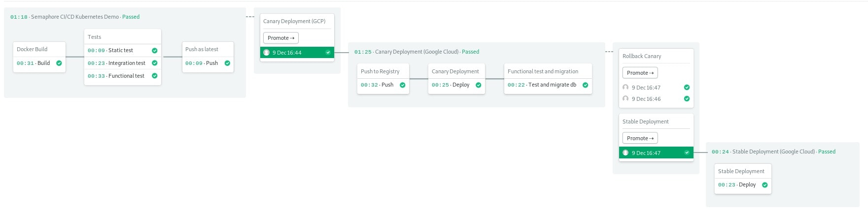This screenshot has width=868, height=214.
Task: Open Semaphore CI/CD Kubernetes Demo pipeline title
Action: (74, 17)
